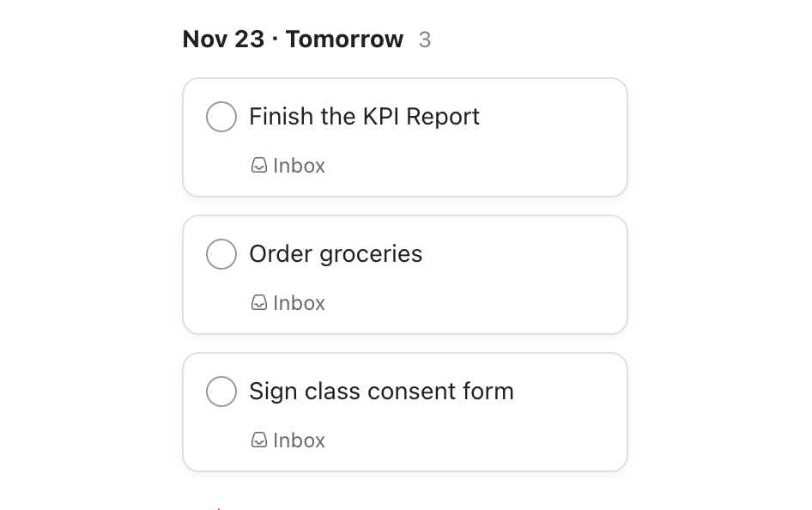
Task: Complete the Order groceries task
Action: (221, 254)
